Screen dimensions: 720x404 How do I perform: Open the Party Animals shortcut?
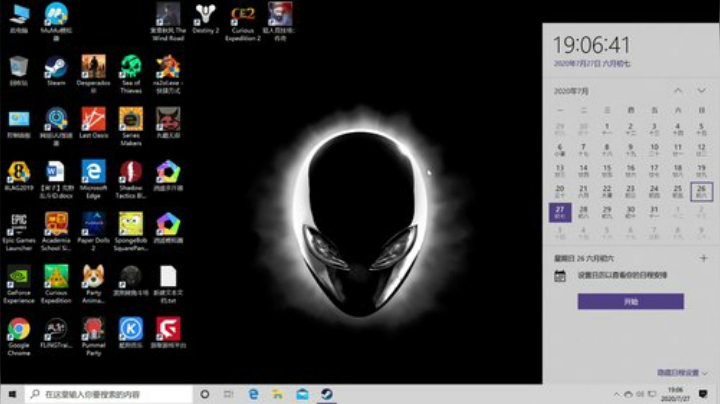[x=93, y=284]
